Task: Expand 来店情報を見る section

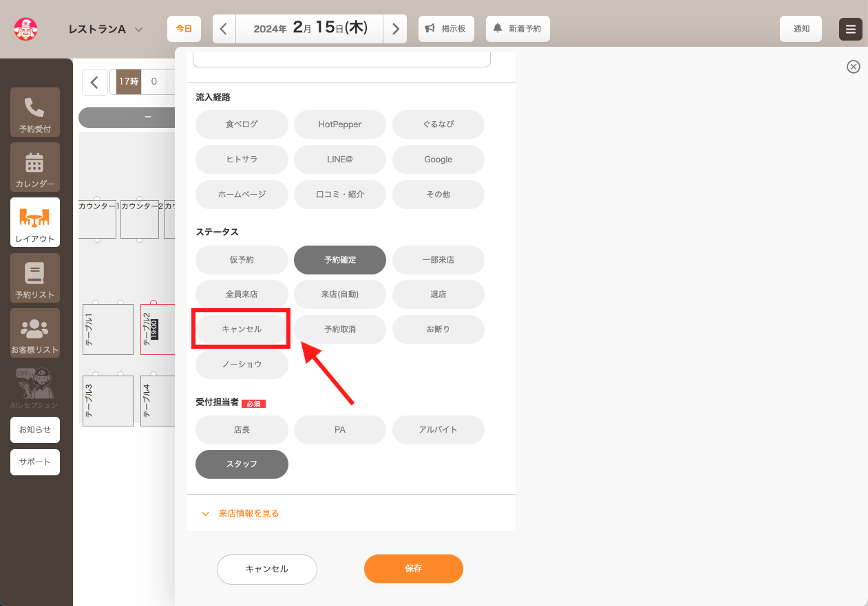Action: click(x=240, y=513)
